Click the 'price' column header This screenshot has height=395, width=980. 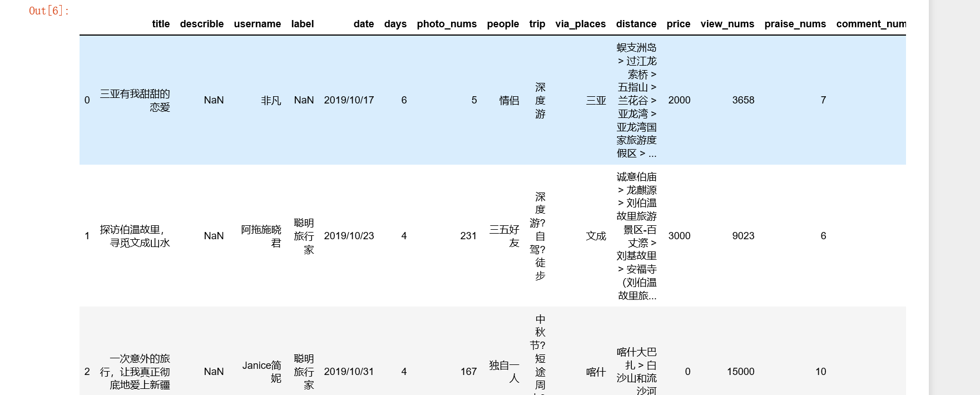coord(679,24)
